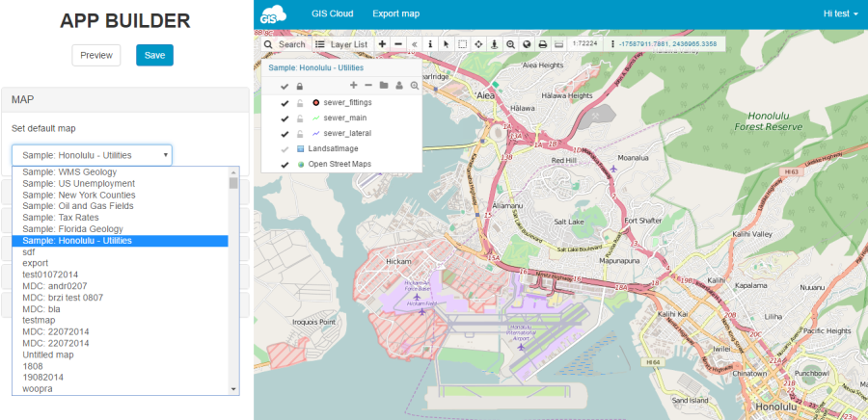Click the coordinates options dots icon
Image resolution: width=868 pixels, height=420 pixels.
[x=612, y=43]
